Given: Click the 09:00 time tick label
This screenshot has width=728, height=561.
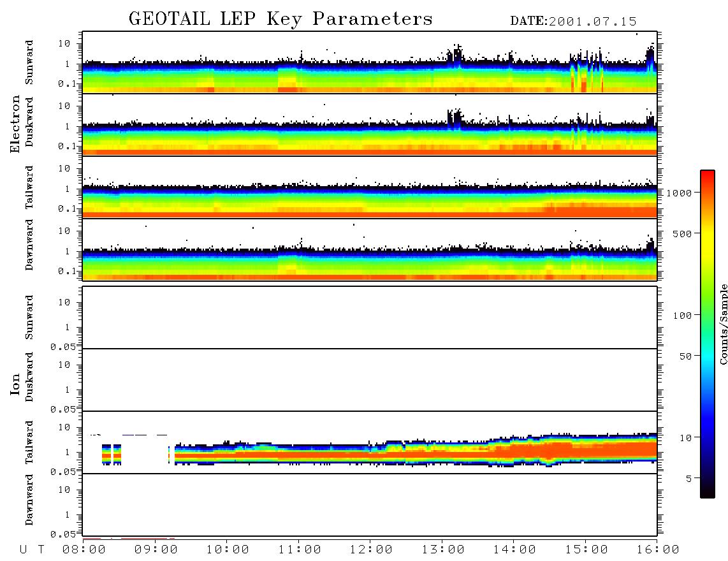Looking at the screenshot, I should tap(156, 550).
